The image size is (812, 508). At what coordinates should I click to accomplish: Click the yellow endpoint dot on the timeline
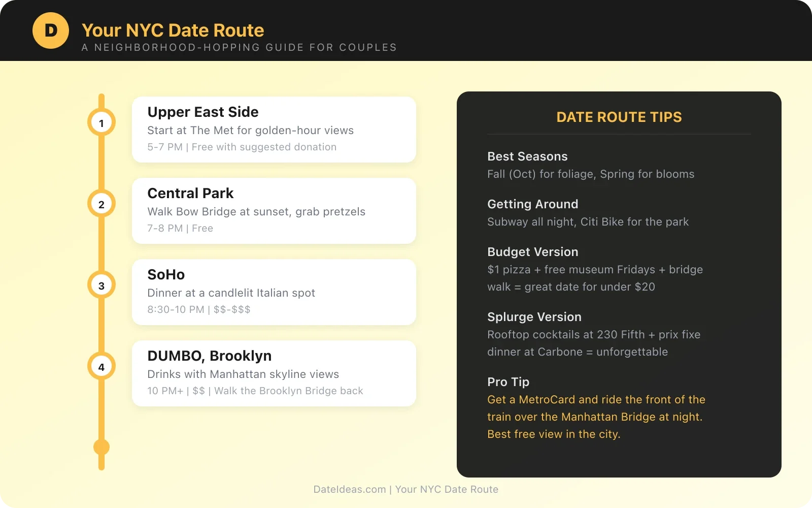pyautogui.click(x=101, y=448)
